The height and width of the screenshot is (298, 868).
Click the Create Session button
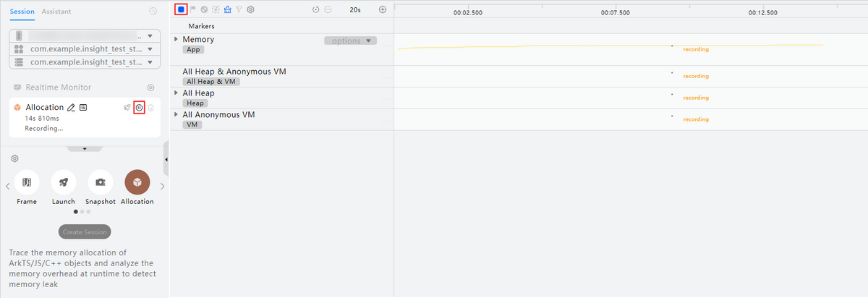pyautogui.click(x=85, y=232)
